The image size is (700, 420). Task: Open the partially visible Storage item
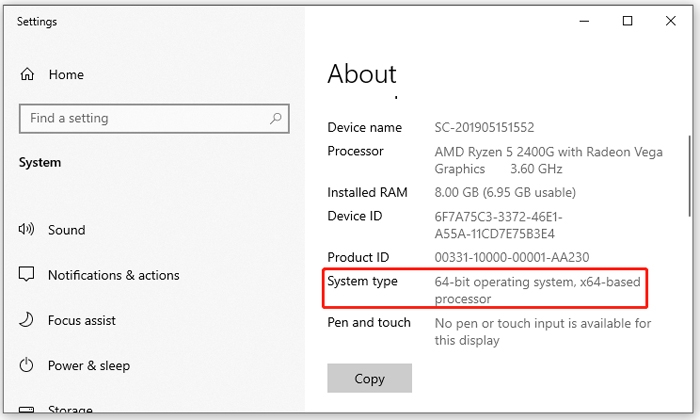69,409
